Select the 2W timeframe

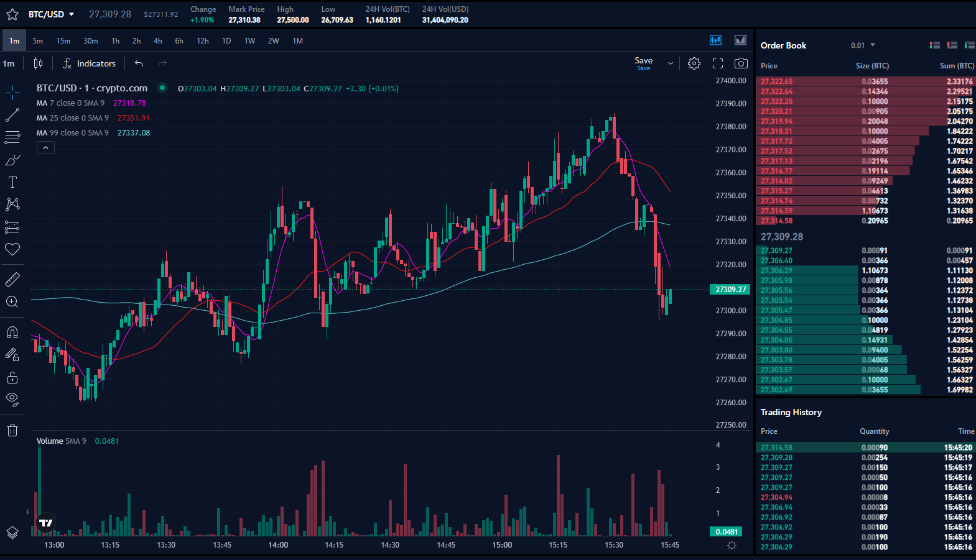(x=274, y=41)
